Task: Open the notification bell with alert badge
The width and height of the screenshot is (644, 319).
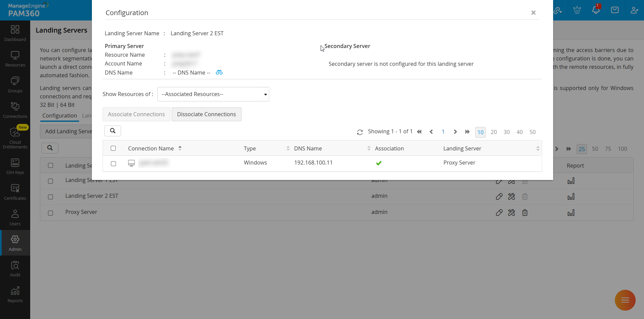Action: tap(596, 10)
